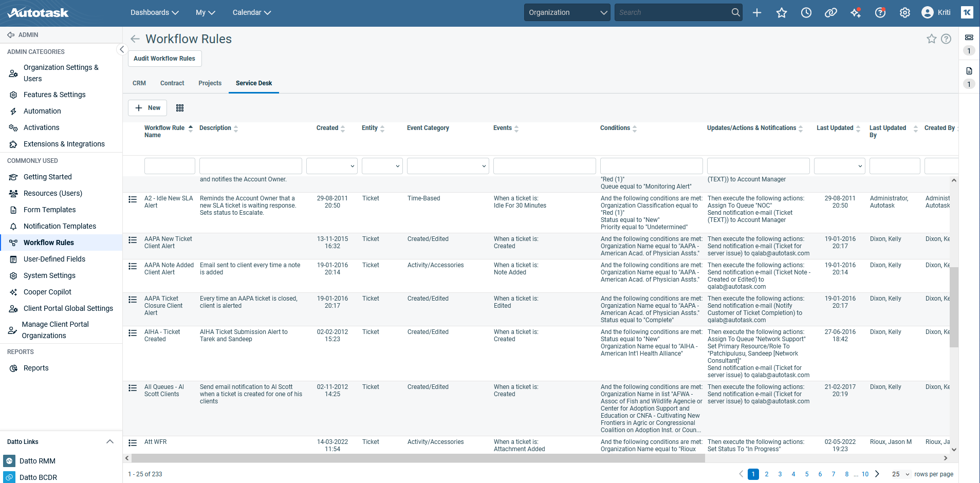Image resolution: width=980 pixels, height=483 pixels.
Task: Open the Last Updated filter dropdown
Action: tap(840, 166)
